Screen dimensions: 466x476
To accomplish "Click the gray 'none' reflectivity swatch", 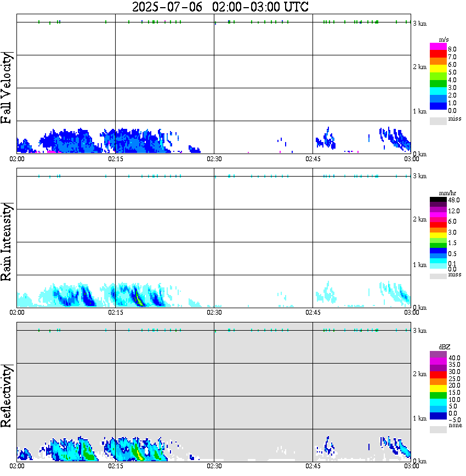I will 438,429.
